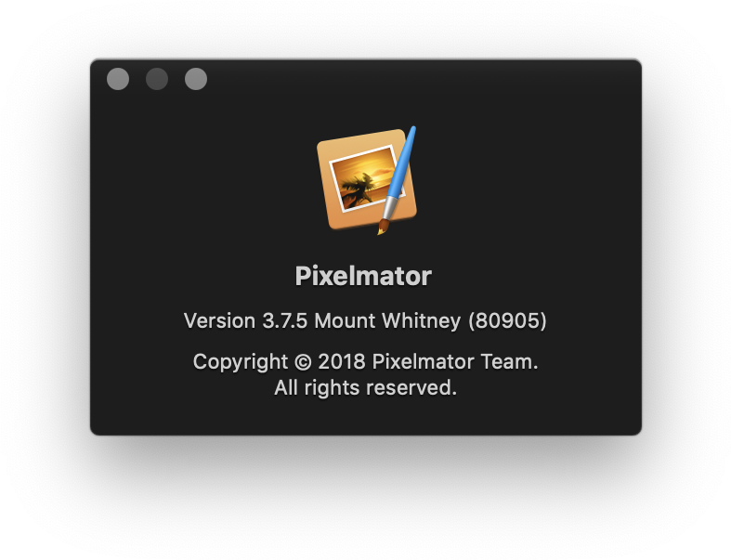Click the 3.7.5 version number
731x560 pixels.
285,320
